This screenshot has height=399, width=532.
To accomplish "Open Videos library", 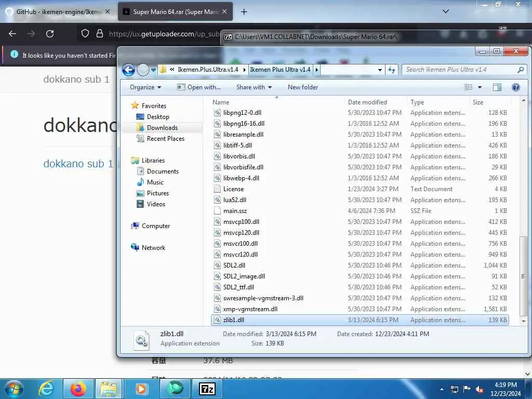I will pos(156,204).
